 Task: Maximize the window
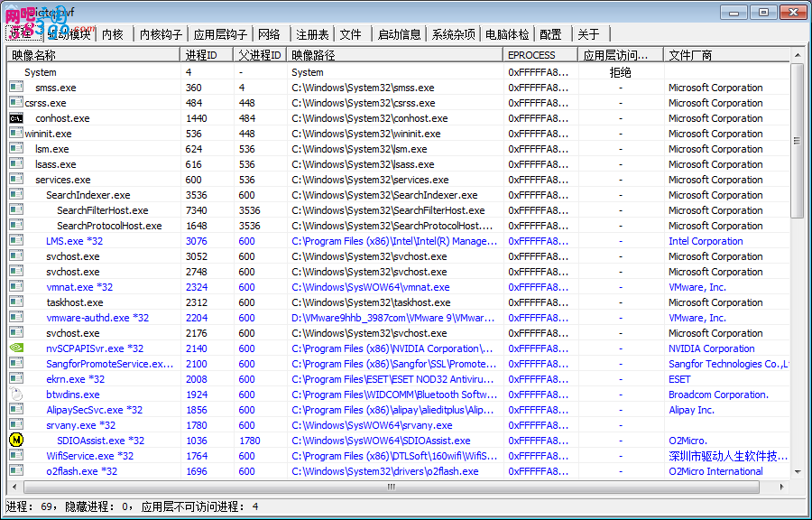[x=763, y=13]
